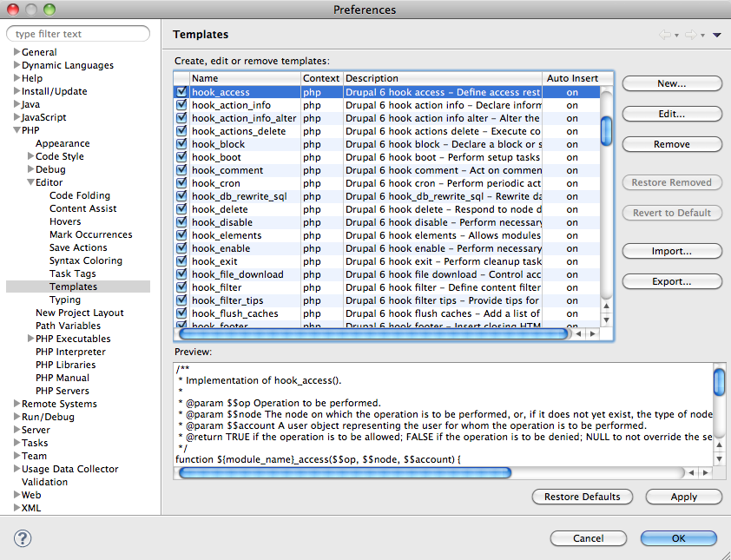Click the preview pane horizontal scrollbar
Screen dimensions: 731x560
tap(345, 473)
